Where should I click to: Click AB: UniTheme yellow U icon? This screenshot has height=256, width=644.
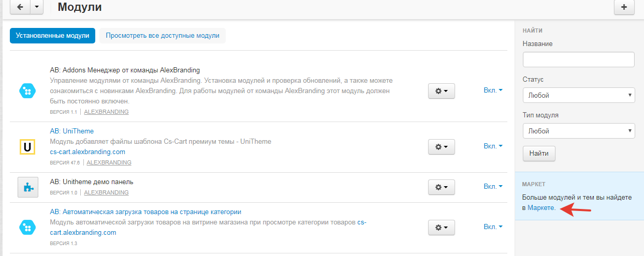(x=27, y=147)
